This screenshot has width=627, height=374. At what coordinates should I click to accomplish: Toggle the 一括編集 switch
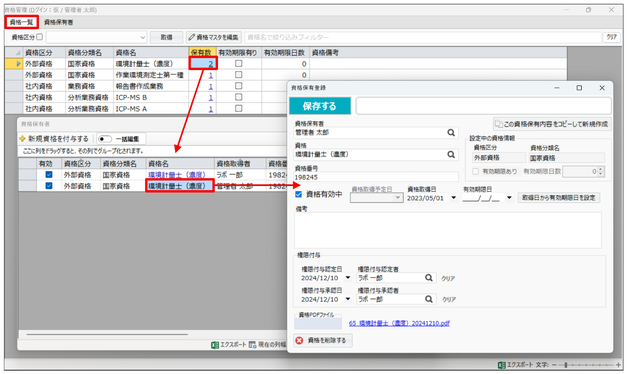pyautogui.click(x=105, y=139)
